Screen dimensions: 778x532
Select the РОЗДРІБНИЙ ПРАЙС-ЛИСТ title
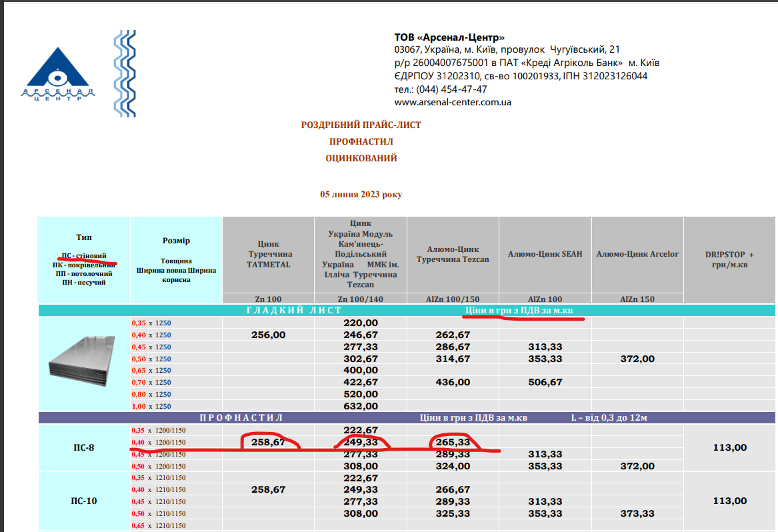(361, 125)
